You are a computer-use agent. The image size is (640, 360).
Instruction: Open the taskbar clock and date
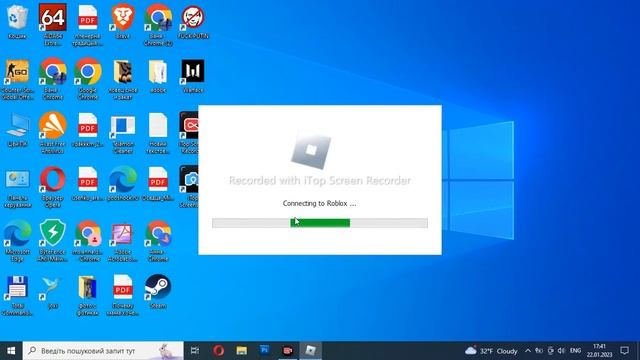click(600, 351)
